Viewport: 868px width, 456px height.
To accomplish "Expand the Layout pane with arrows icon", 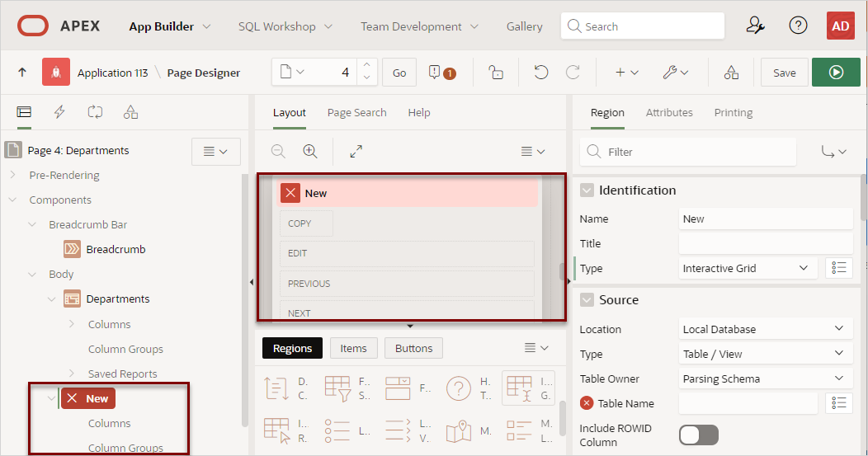I will (x=356, y=151).
